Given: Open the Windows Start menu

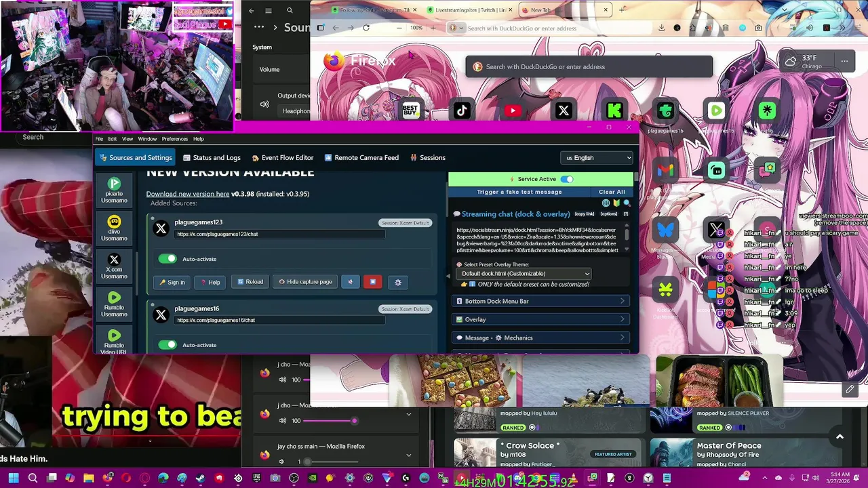Looking at the screenshot, I should [x=13, y=479].
